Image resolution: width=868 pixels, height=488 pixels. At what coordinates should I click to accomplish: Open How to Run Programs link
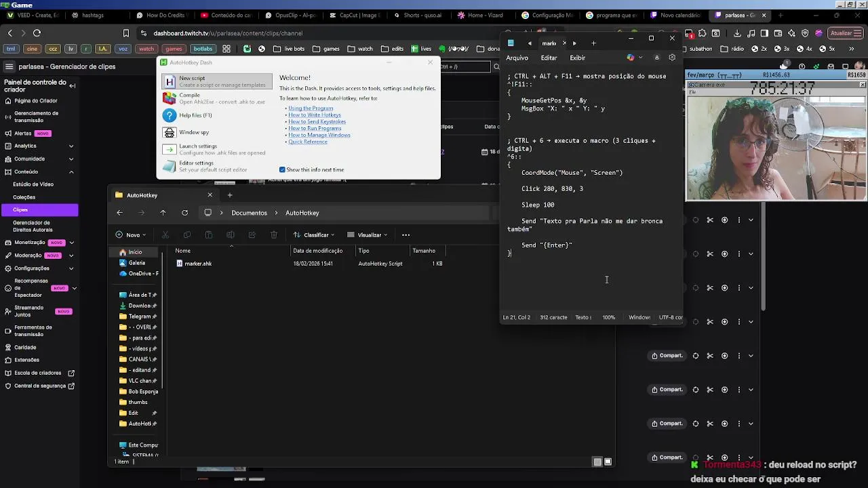pos(315,128)
